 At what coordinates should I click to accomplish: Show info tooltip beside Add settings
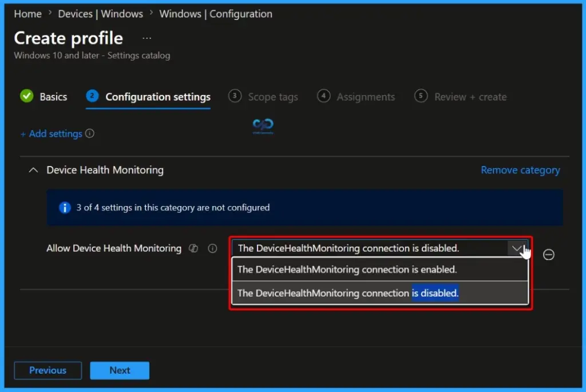pos(90,133)
